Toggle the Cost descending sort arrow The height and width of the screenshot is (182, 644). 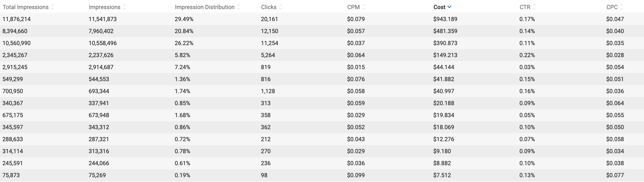click(x=450, y=7)
